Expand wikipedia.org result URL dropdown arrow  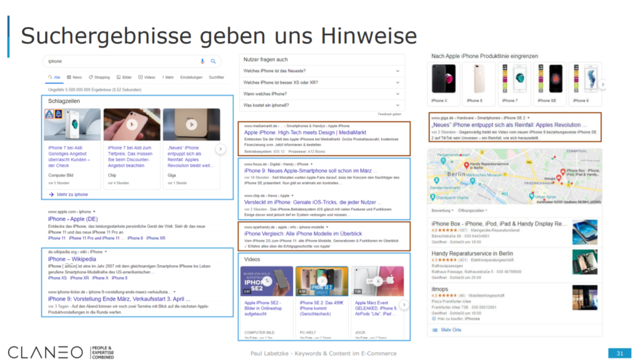pos(106,251)
